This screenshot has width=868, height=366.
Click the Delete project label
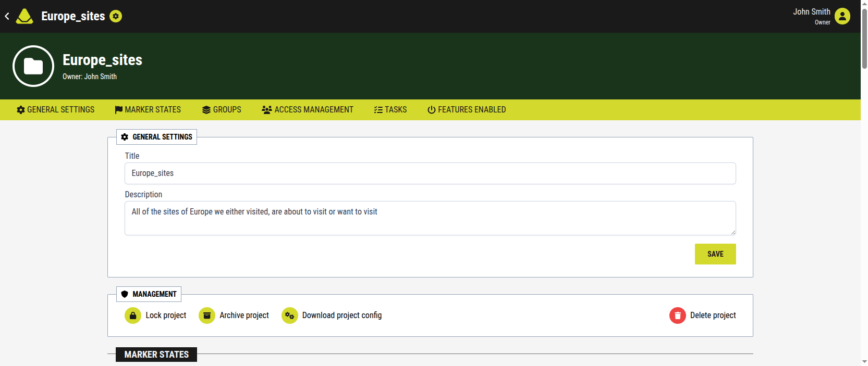point(713,315)
